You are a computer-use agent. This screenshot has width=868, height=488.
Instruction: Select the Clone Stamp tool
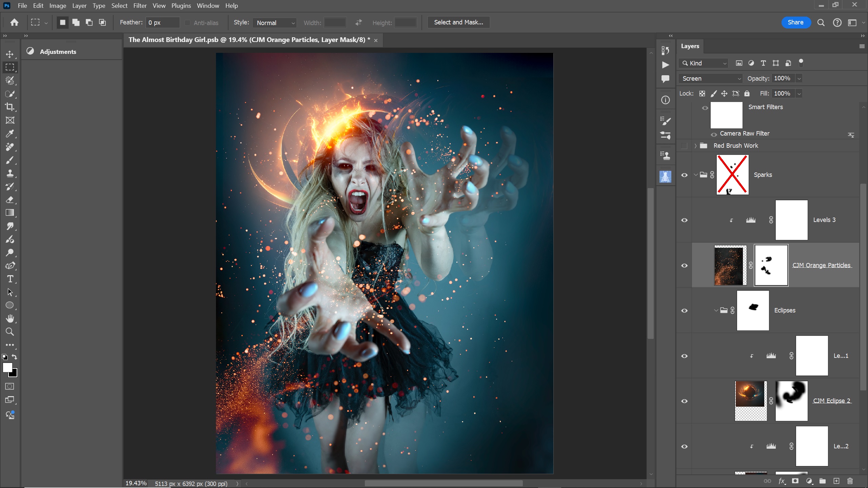[10, 174]
